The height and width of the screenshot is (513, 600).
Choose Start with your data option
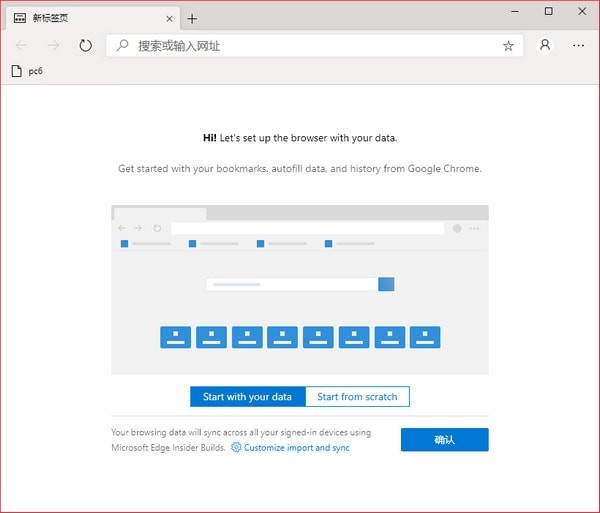pos(248,397)
